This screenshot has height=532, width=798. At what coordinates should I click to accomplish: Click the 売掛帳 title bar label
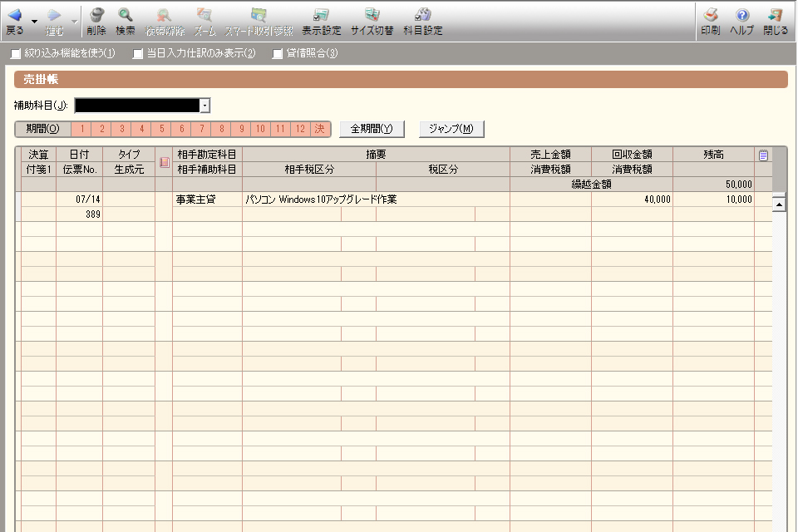coord(41,80)
